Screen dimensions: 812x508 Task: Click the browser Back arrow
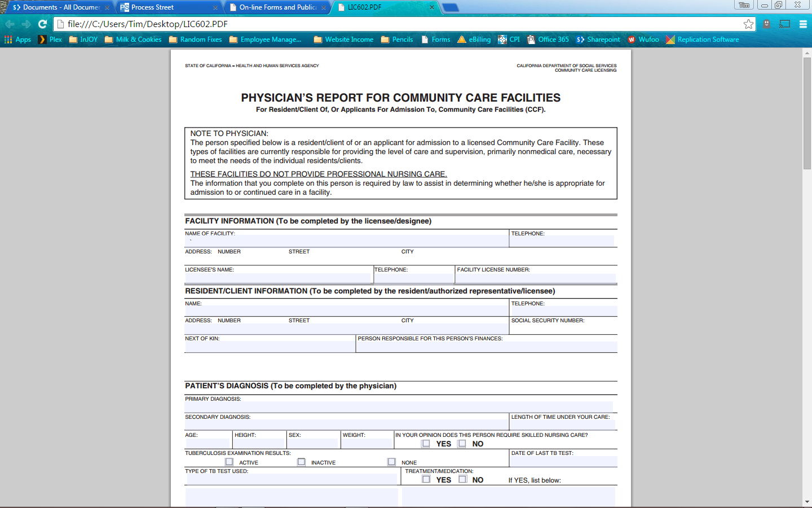[10, 24]
